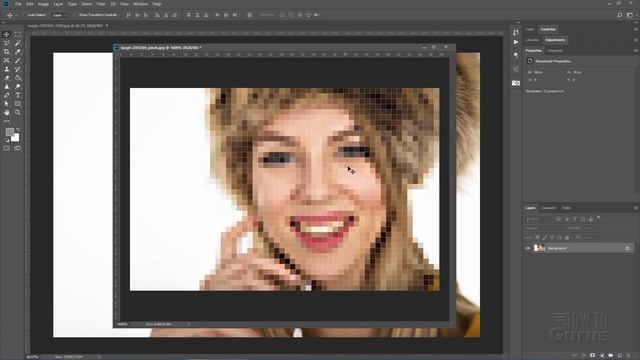Switch to the Paths tab
The image size is (640, 360).
pos(567,208)
